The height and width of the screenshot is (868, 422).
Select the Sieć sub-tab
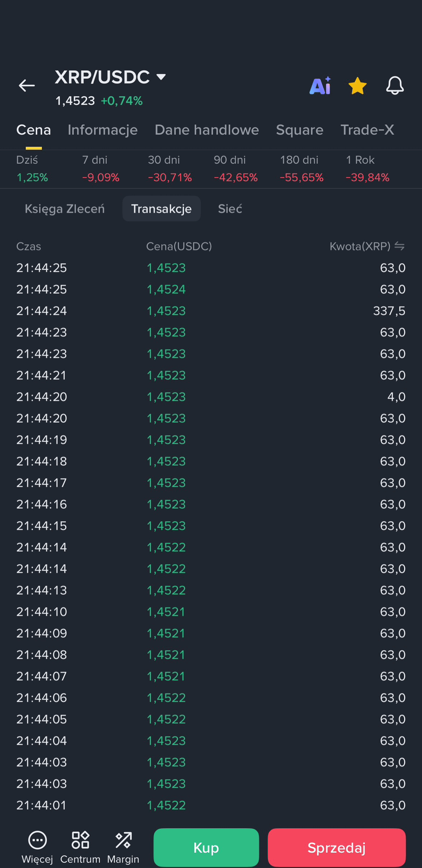tap(230, 209)
